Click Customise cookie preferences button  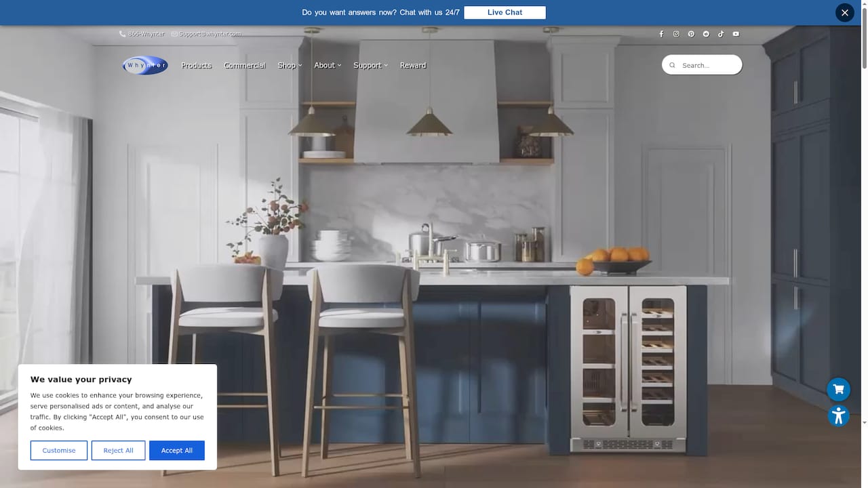click(x=59, y=450)
